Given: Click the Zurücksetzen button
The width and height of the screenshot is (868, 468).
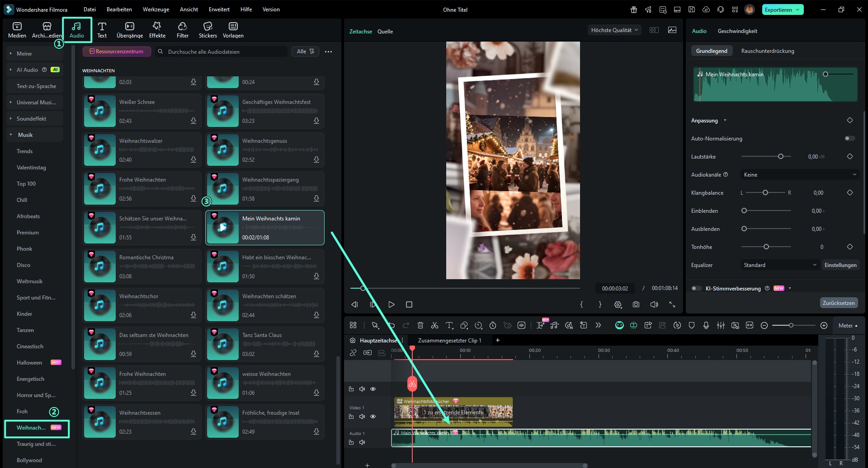Looking at the screenshot, I should 838,303.
